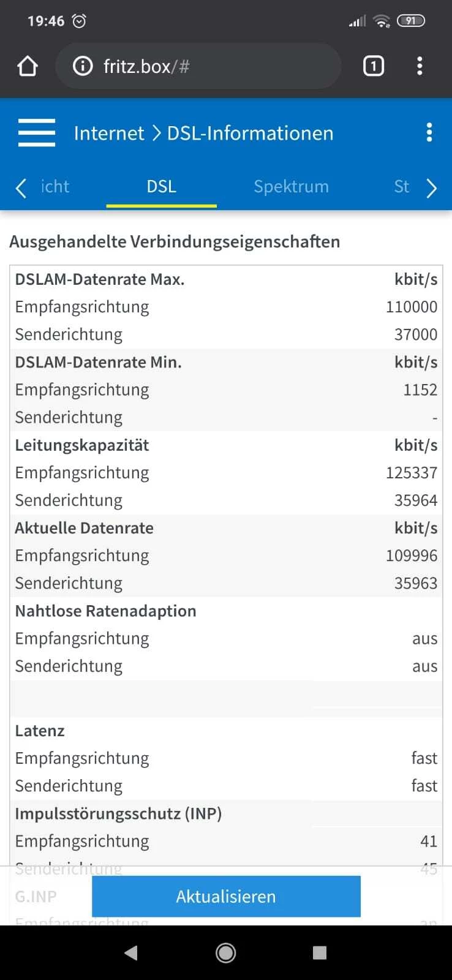Viewport: 452px width, 980px height.
Task: Open the browser tab switcher
Action: coord(374,66)
